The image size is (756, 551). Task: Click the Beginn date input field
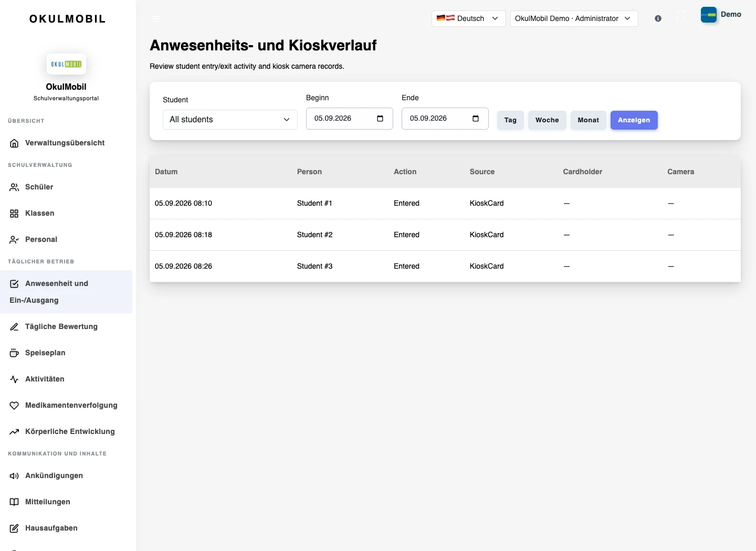pos(350,119)
